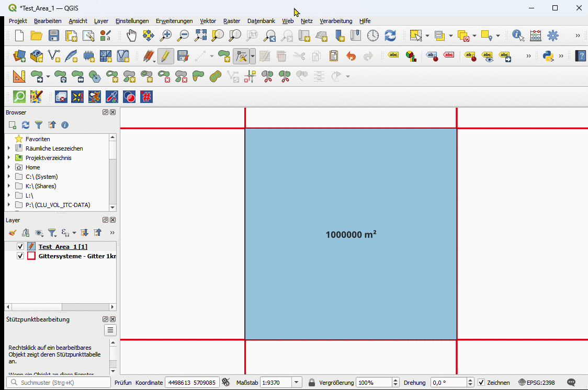Open the Stützpunktbearbeitung panel options menu

tap(110, 330)
